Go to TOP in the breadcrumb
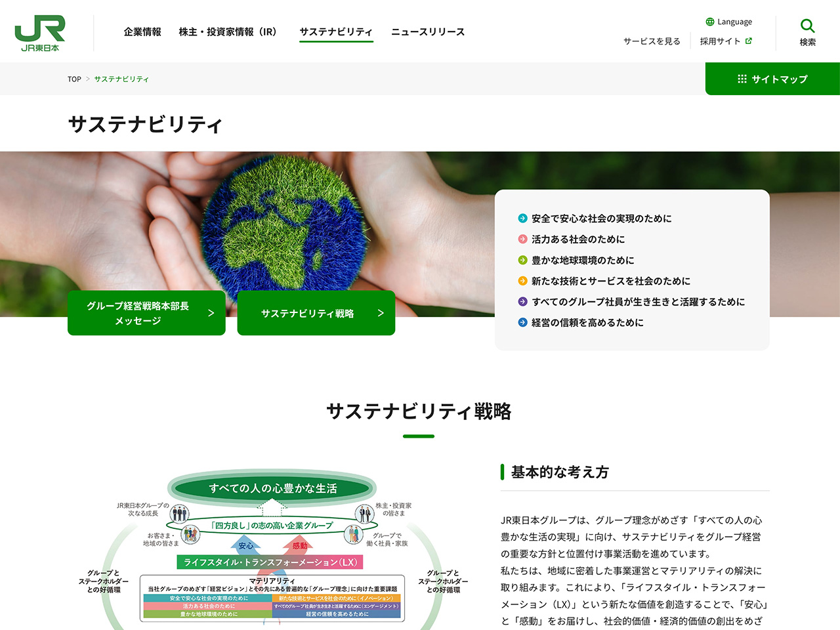Screen dimensions: 840x630 (x=74, y=79)
